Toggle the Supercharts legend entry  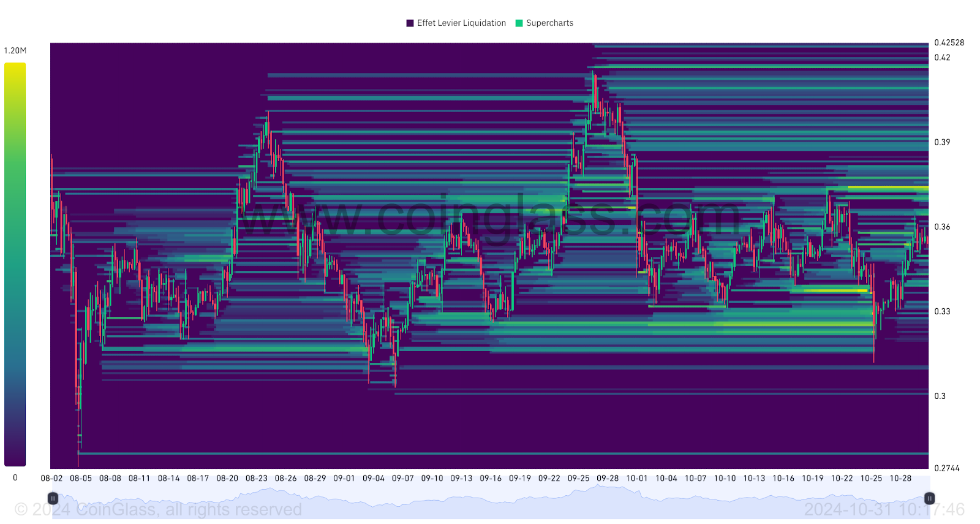[x=545, y=23]
